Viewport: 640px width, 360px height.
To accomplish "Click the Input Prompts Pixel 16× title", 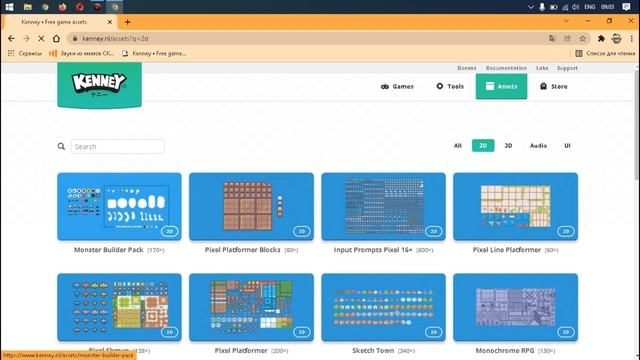I will [x=373, y=250].
